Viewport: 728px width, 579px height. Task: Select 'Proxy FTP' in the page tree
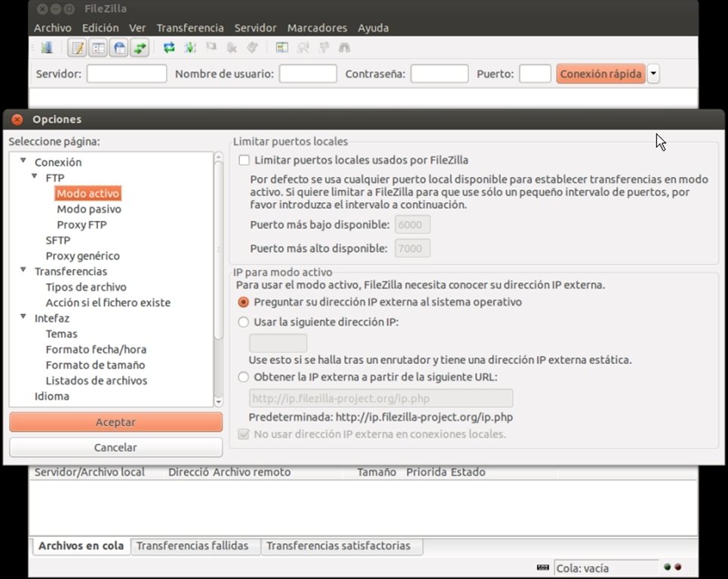(81, 225)
